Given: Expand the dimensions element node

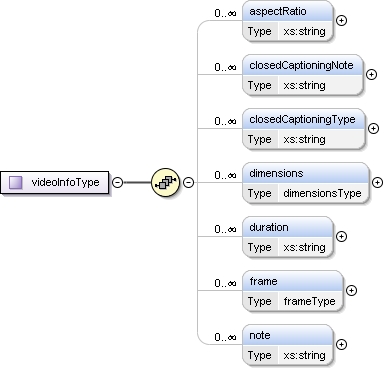Looking at the screenshot, I should click(377, 182).
